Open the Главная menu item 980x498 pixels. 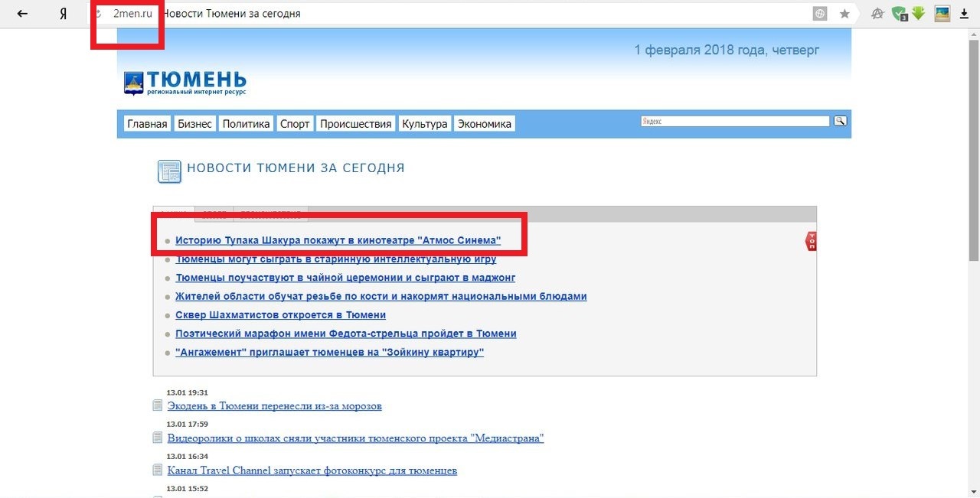coord(147,124)
